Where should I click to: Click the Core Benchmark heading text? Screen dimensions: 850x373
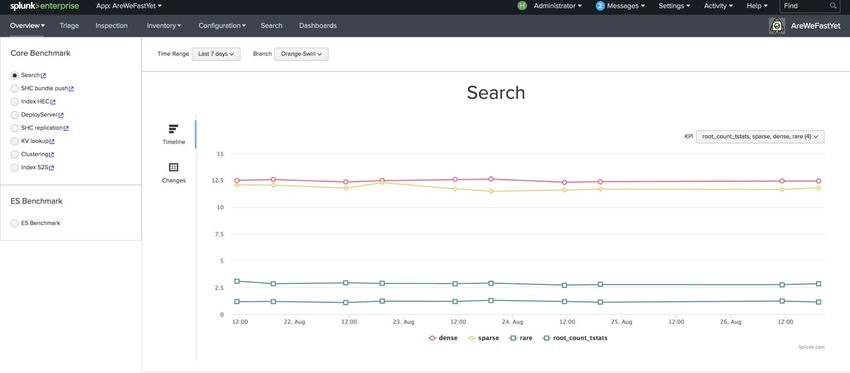pyautogui.click(x=41, y=53)
